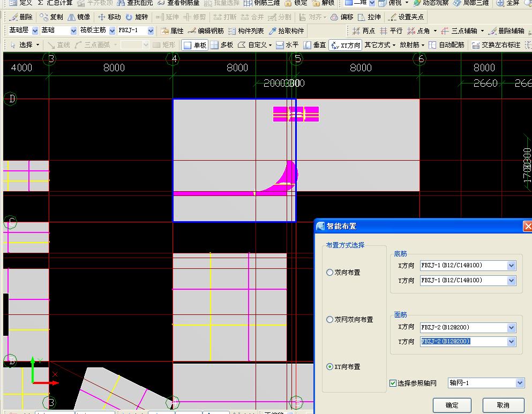Open the 基础层 floor dropdown
The image size is (532, 414).
35,31
